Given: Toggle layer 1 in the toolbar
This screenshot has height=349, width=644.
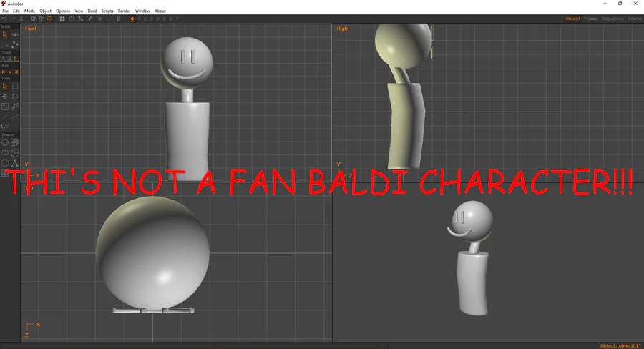Looking at the screenshot, I should click(139, 19).
